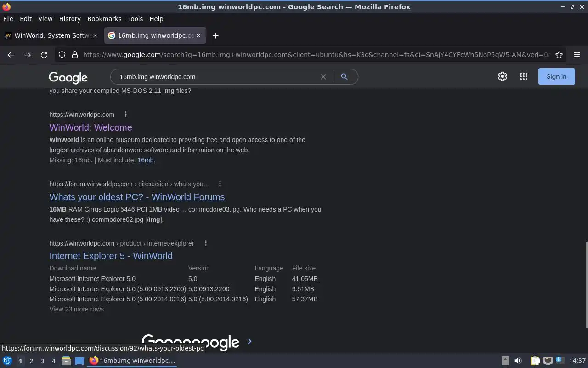Image resolution: width=588 pixels, height=368 pixels.
Task: Open the View menu
Action: tap(45, 19)
